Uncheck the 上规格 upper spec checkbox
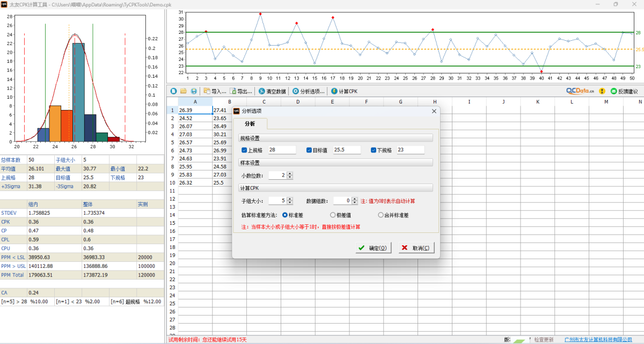The width and height of the screenshot is (644, 344). pyautogui.click(x=245, y=150)
